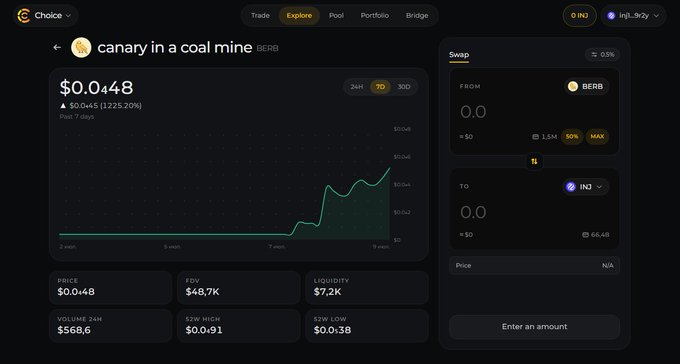
Task: Open slippage settings showing 0.5%
Action: pos(602,55)
